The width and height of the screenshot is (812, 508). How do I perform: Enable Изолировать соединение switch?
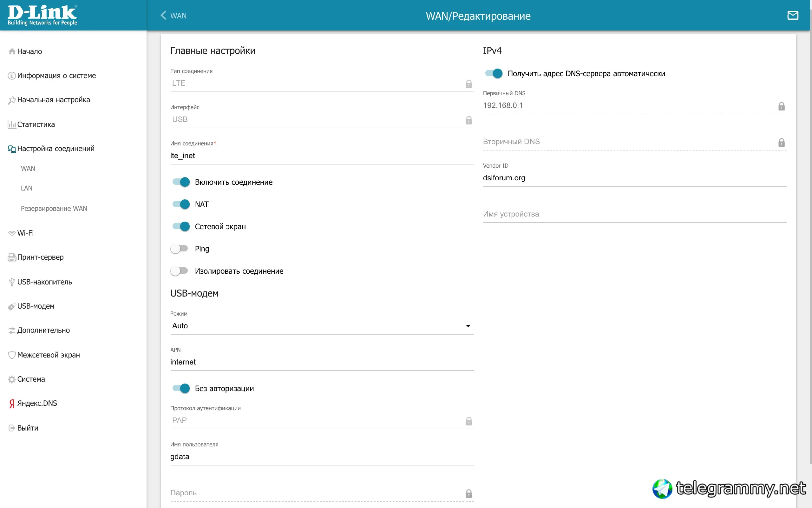click(x=179, y=271)
